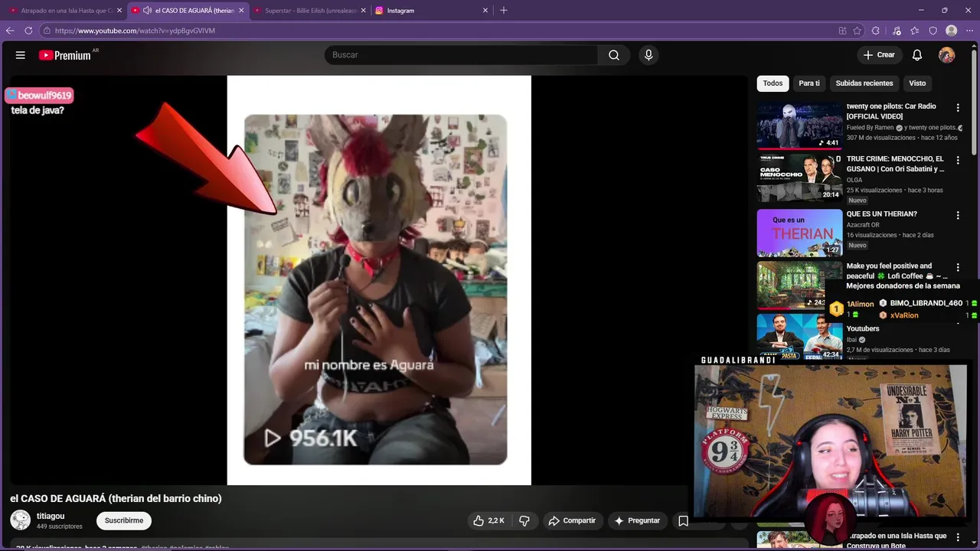Open OLGA channel name link
The image size is (980, 551).
[x=854, y=180]
